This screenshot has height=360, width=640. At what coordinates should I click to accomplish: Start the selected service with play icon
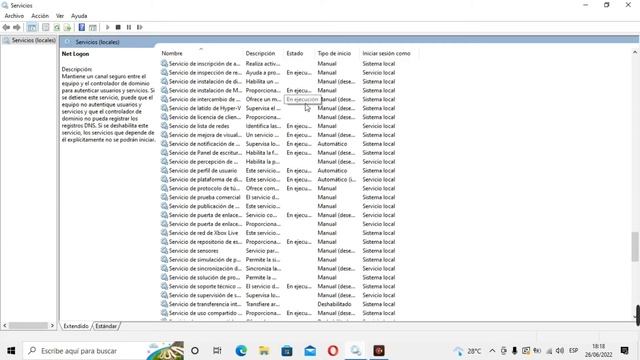[x=108, y=27]
